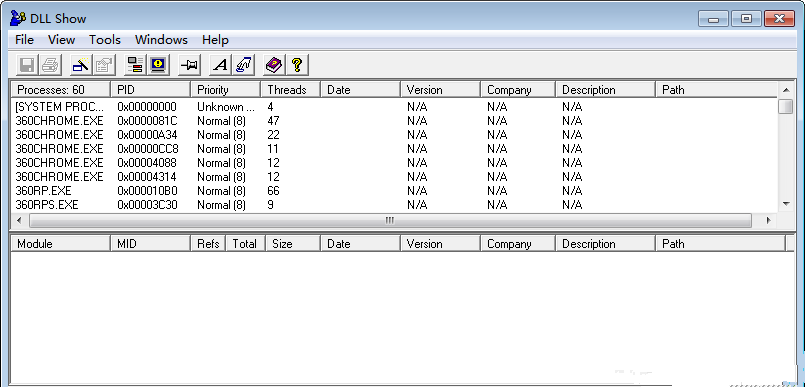Open the Tools menu
The width and height of the screenshot is (805, 387).
[105, 40]
